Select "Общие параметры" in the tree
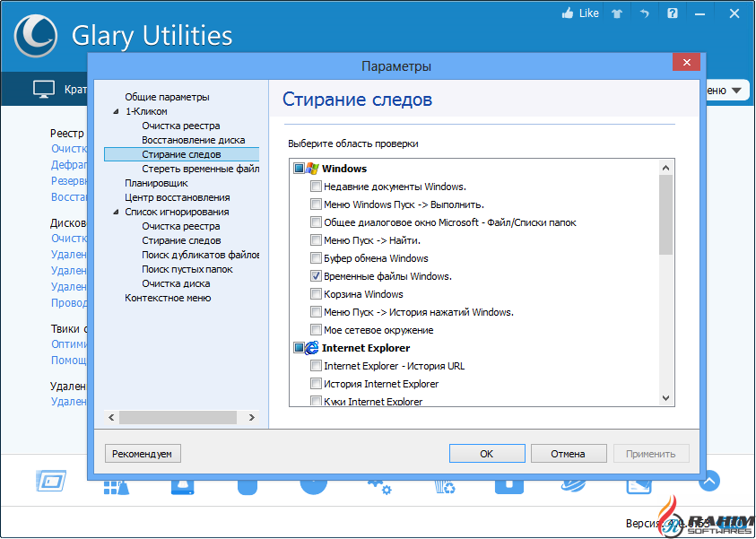This screenshot has width=756, height=539. coord(167,97)
